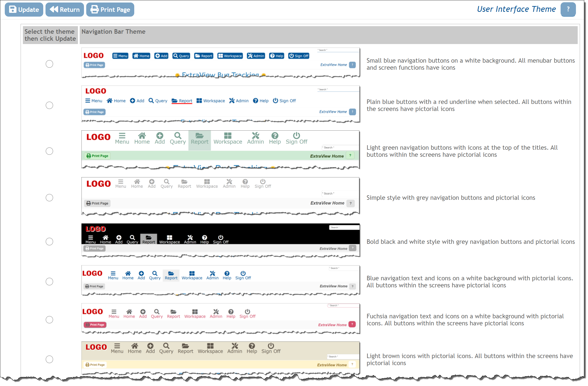Click Query magnifier icon in green theme preview

point(178,136)
